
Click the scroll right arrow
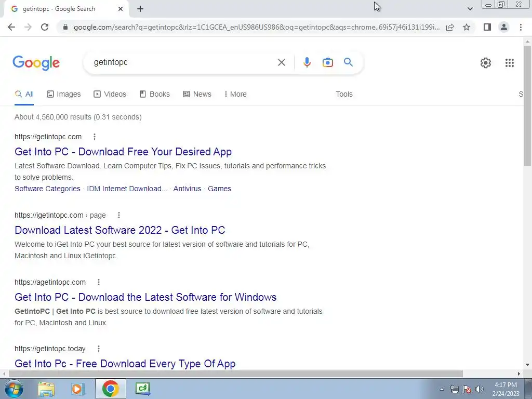[518, 374]
